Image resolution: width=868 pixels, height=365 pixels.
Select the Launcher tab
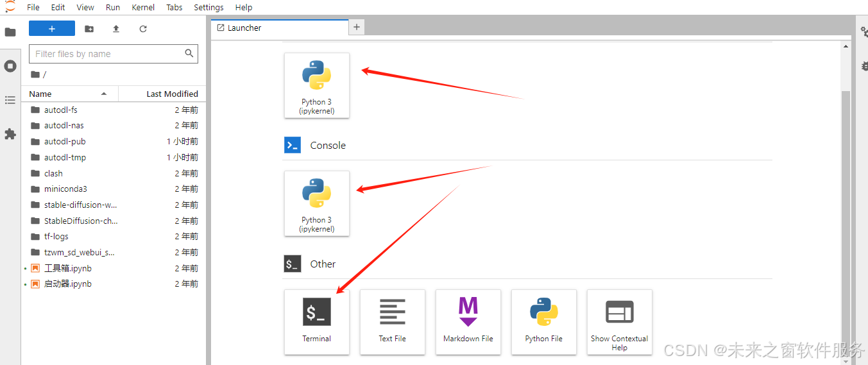click(x=280, y=28)
